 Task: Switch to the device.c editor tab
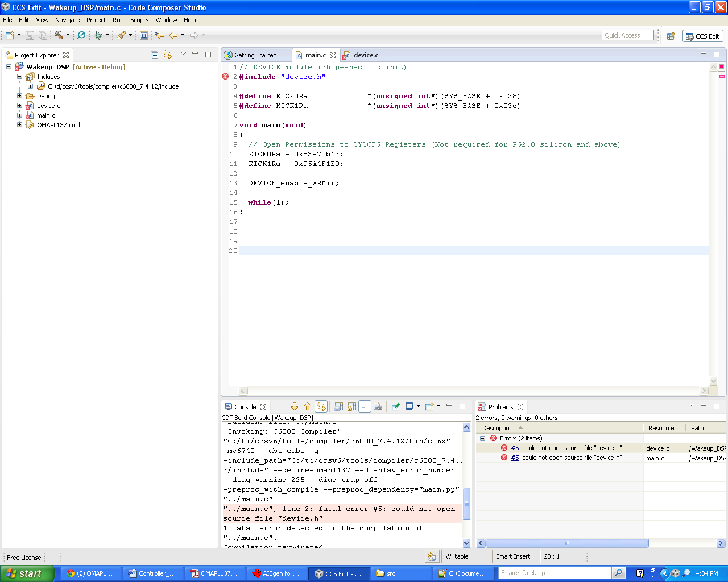click(x=366, y=55)
